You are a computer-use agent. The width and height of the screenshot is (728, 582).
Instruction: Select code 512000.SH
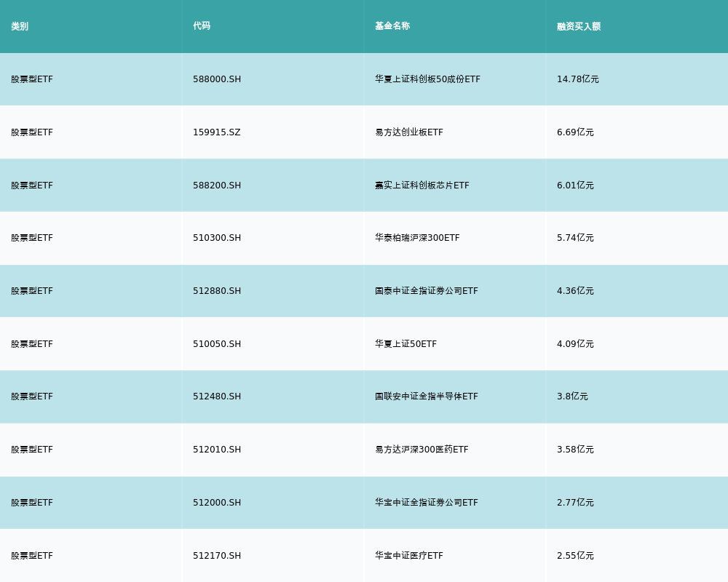point(217,503)
